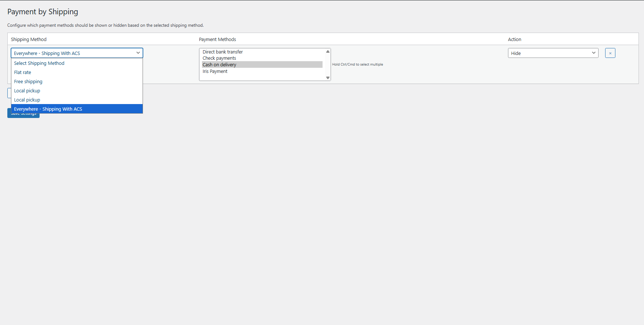Select the second Local pickup option
This screenshot has width=644, height=325.
[x=27, y=100]
